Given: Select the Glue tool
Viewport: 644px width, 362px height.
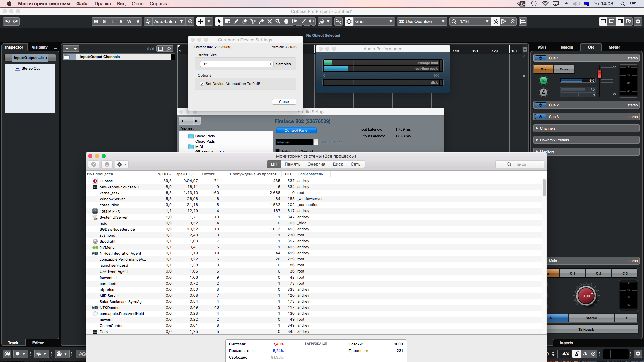Looking at the screenshot, I should 261,21.
